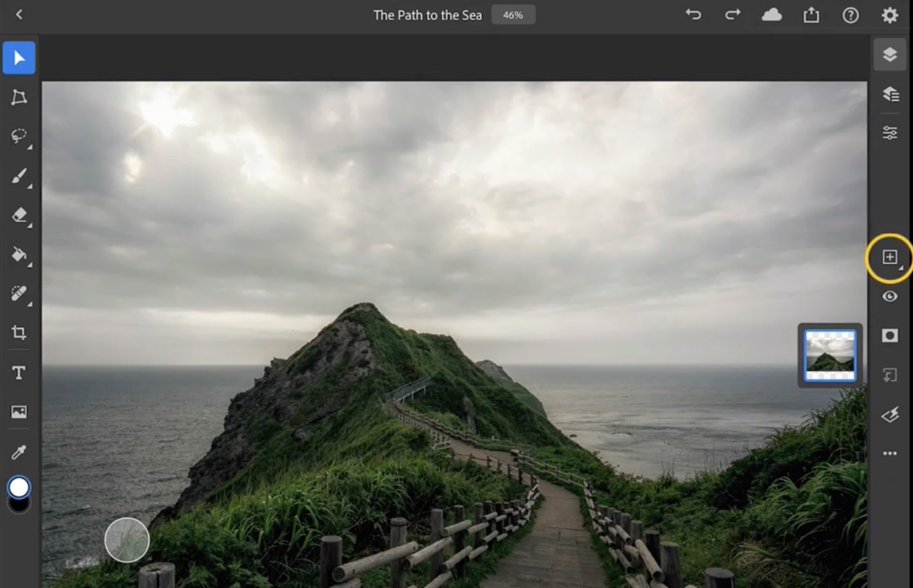Go back with the top-left arrow
The height and width of the screenshot is (588, 913).
pos(19,14)
